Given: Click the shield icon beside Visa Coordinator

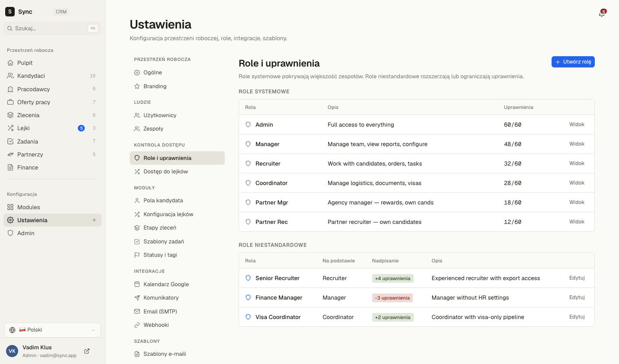Looking at the screenshot, I should [x=248, y=317].
